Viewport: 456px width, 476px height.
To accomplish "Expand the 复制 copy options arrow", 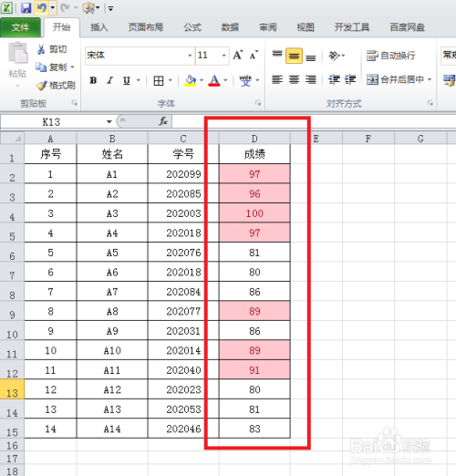I will pos(72,67).
